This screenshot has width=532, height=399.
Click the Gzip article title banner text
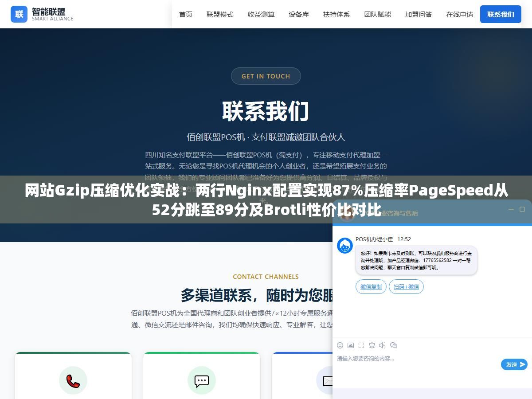click(x=266, y=200)
